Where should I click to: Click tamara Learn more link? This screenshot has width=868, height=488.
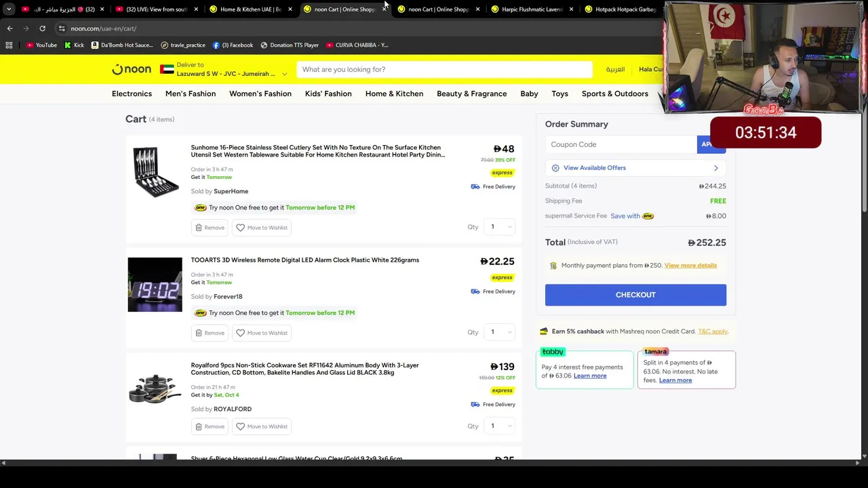click(675, 380)
